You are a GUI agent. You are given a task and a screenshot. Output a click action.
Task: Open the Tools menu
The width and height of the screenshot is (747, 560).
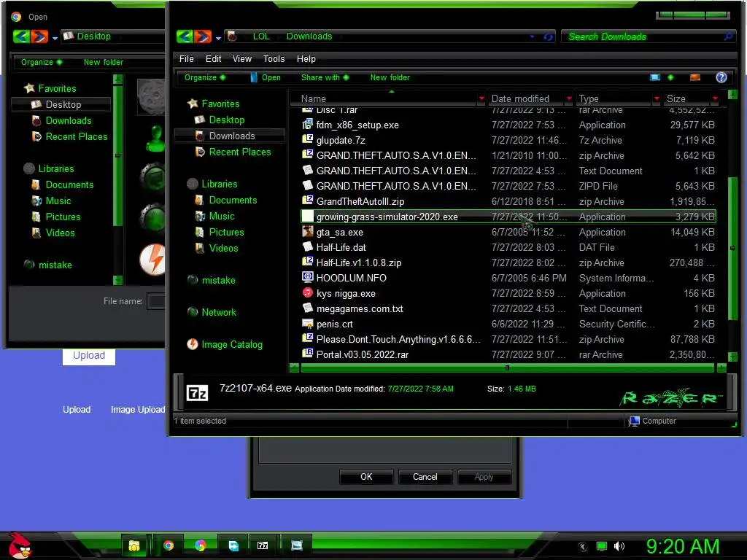point(274,59)
